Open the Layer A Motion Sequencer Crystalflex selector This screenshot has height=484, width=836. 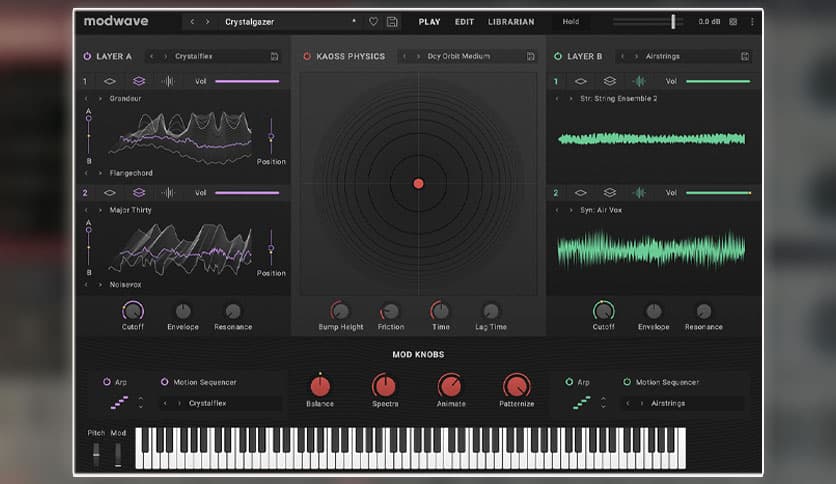[x=221, y=404]
